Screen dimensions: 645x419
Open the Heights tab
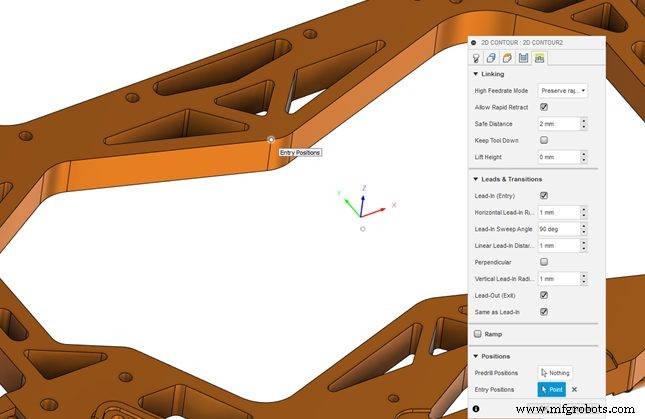pos(507,58)
